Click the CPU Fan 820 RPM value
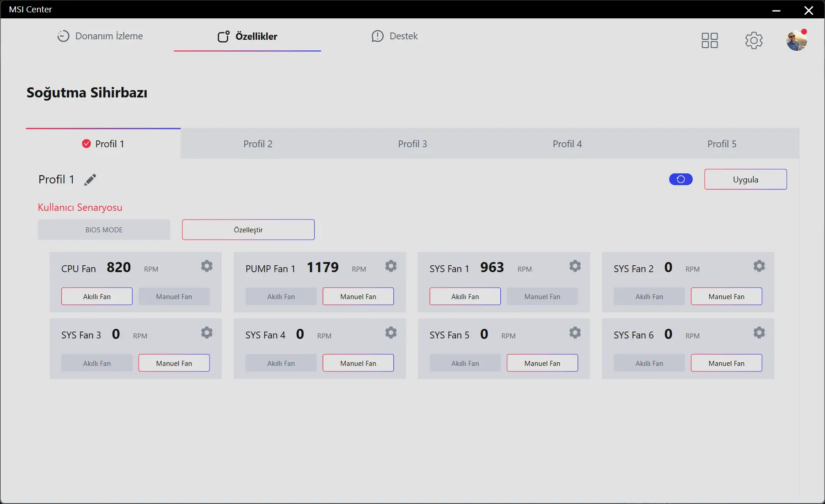The image size is (825, 504). click(118, 267)
